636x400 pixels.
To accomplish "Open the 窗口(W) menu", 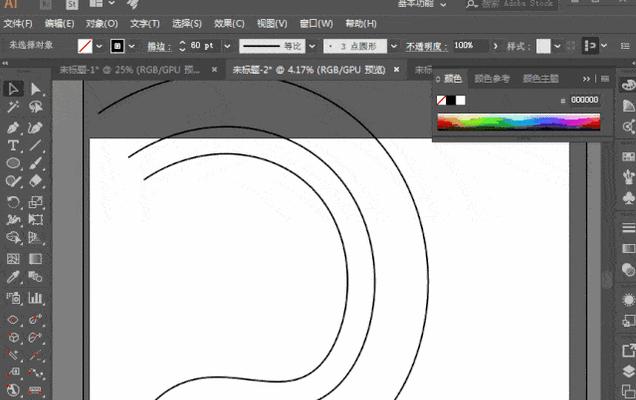I will pos(316,24).
